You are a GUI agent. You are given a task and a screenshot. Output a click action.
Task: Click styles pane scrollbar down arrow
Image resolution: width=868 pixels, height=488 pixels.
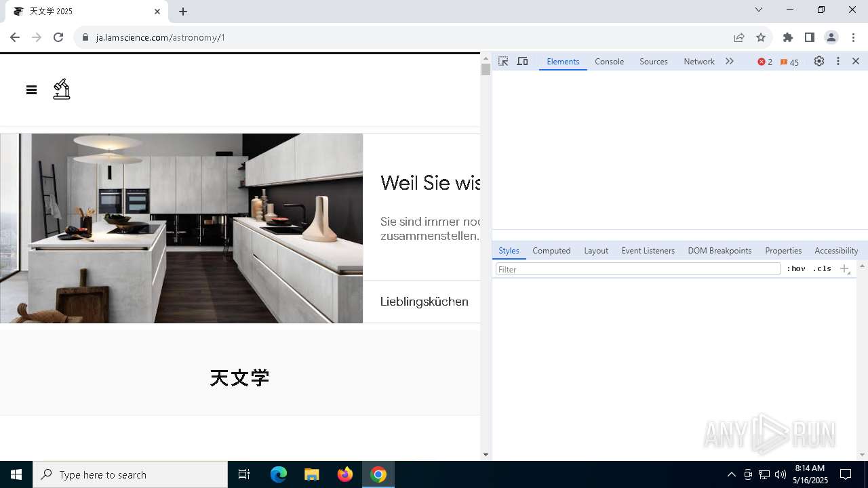point(862,455)
